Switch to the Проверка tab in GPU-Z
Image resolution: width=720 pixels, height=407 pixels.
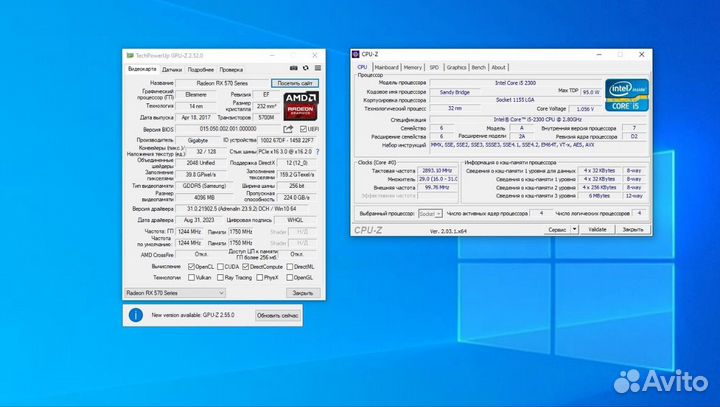tap(231, 70)
